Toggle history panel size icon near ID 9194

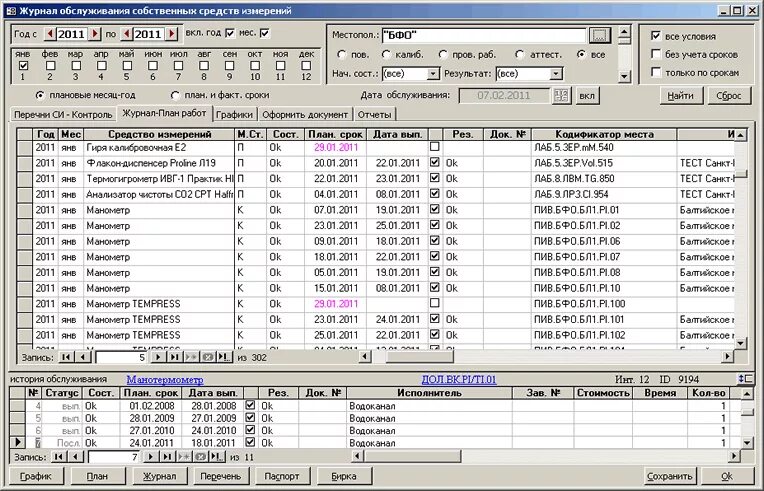tap(745, 378)
